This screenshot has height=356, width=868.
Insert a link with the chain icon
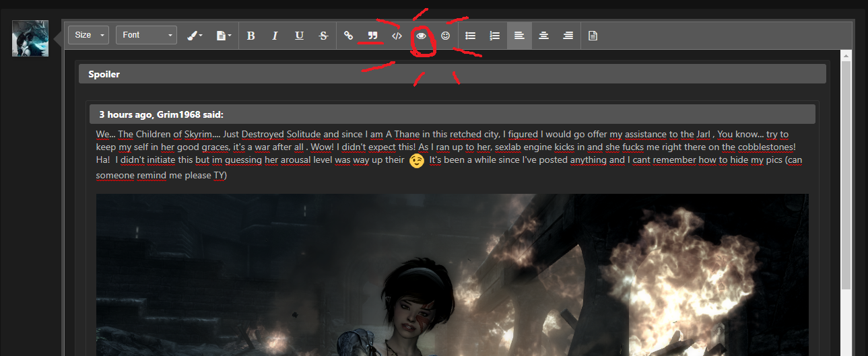[348, 36]
